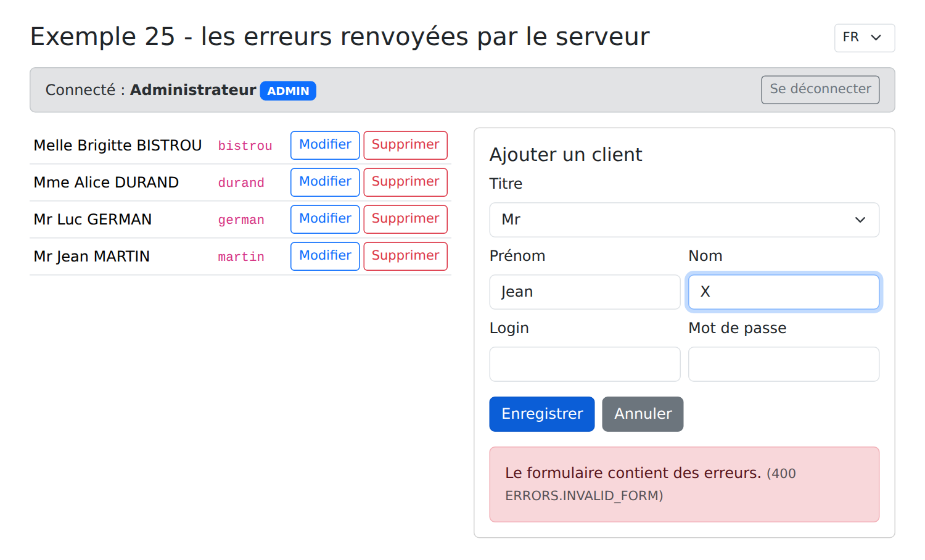The image size is (925, 560).
Task: Delete the Alice DURAND client
Action: coord(405,182)
